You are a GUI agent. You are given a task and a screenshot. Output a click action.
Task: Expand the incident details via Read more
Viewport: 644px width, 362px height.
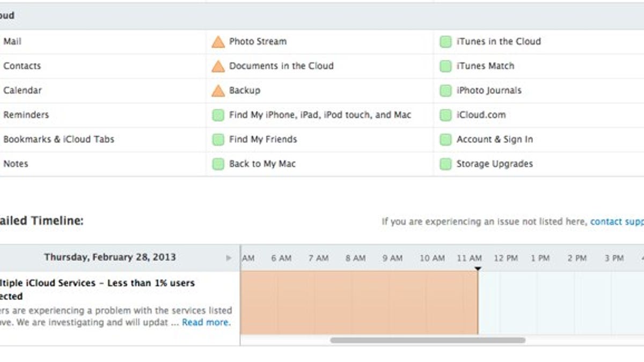tap(206, 322)
